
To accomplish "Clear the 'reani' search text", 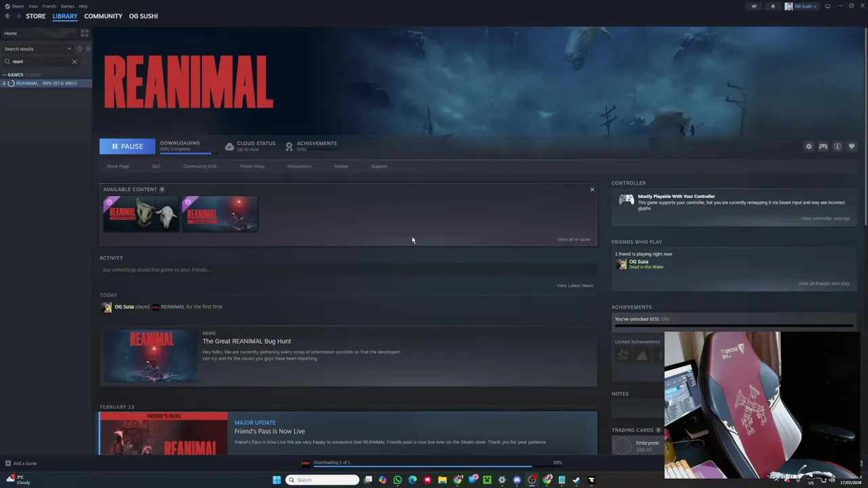I will point(75,62).
